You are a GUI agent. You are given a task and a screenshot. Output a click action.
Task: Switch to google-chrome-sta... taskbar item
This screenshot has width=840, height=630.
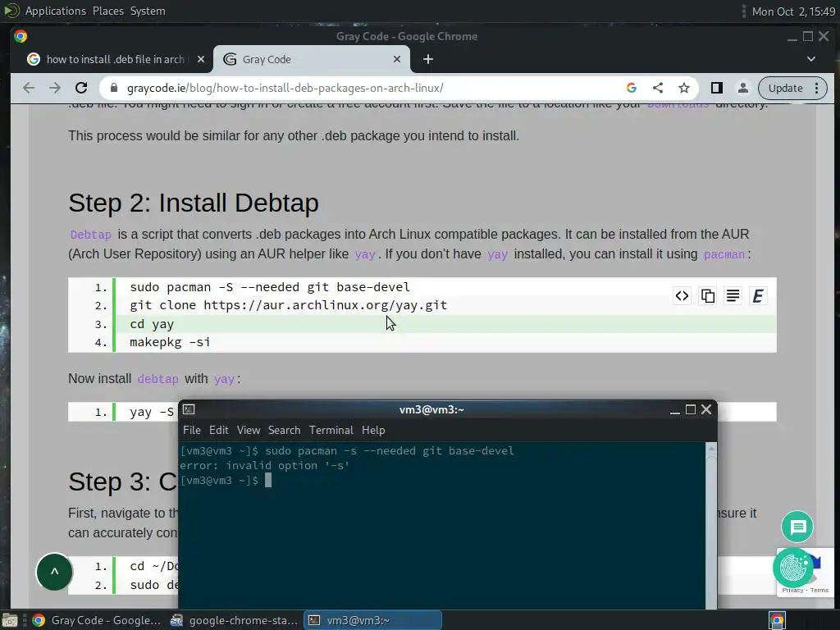pyautogui.click(x=234, y=620)
